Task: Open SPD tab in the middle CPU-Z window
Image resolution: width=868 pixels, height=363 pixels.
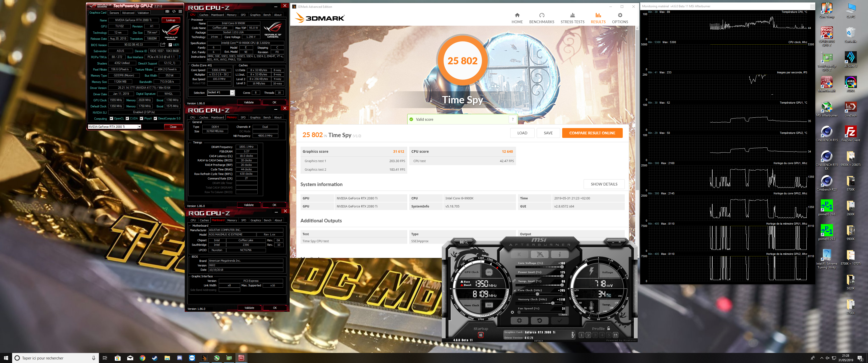Action: click(x=243, y=117)
